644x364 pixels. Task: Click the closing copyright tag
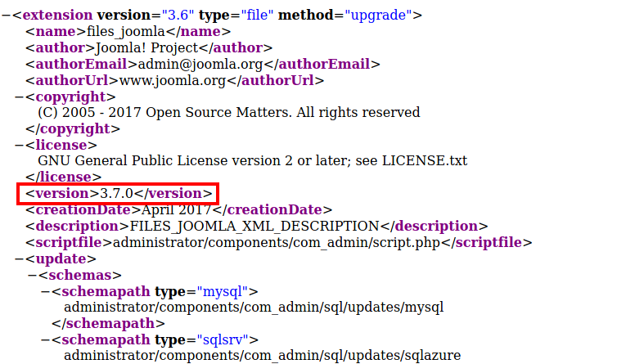coord(73,129)
